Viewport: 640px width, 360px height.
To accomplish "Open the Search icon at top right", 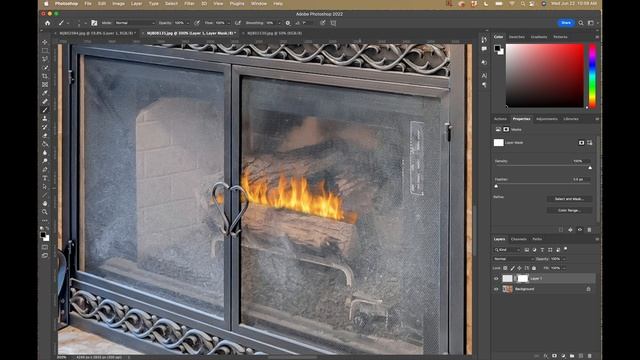I will click(581, 23).
